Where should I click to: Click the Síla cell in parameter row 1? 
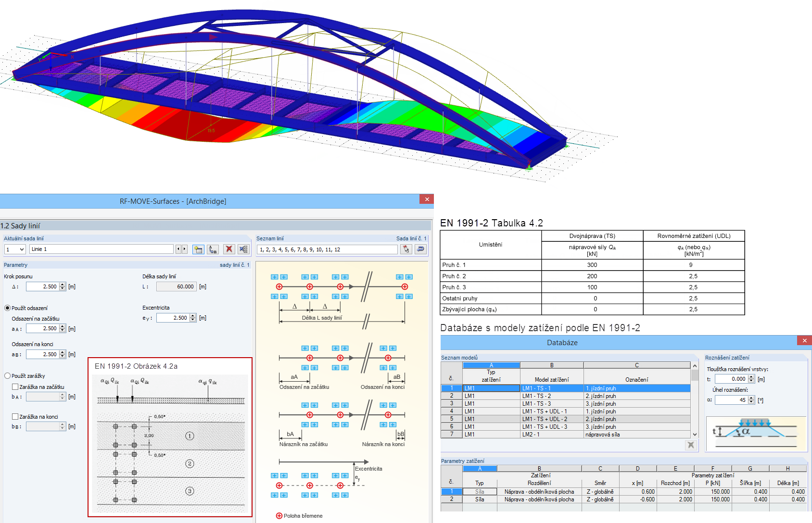(480, 492)
